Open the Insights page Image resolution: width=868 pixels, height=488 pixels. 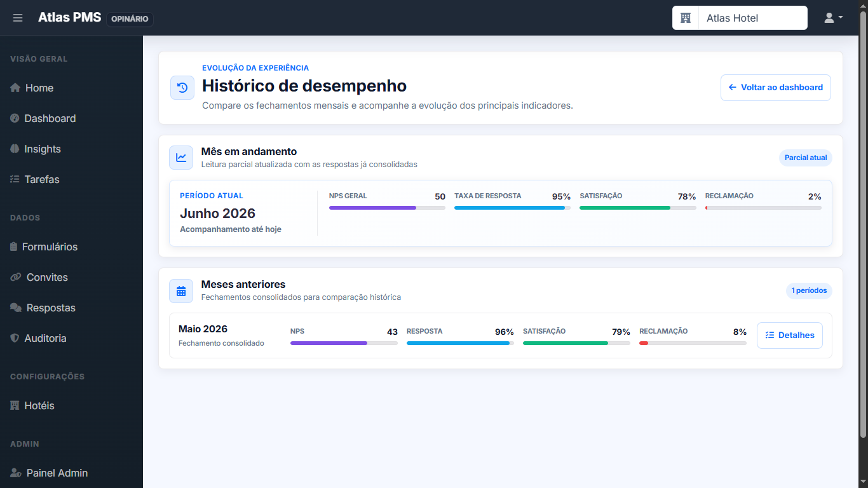click(71, 149)
